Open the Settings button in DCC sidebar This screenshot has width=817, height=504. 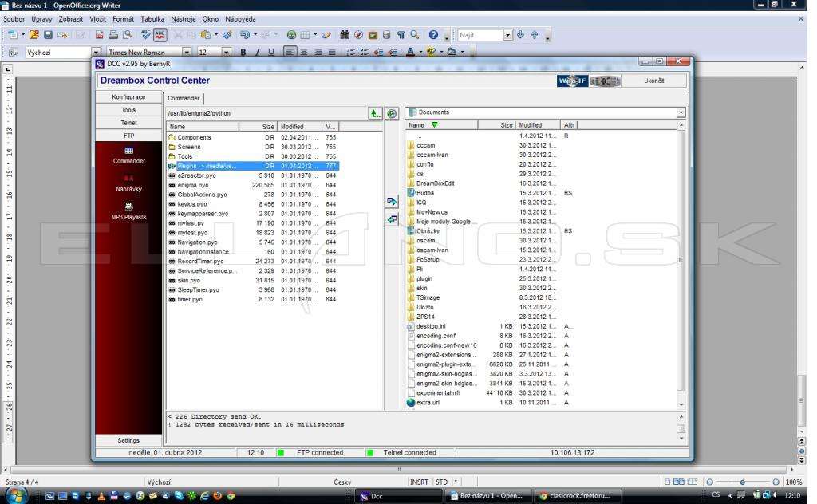128,440
